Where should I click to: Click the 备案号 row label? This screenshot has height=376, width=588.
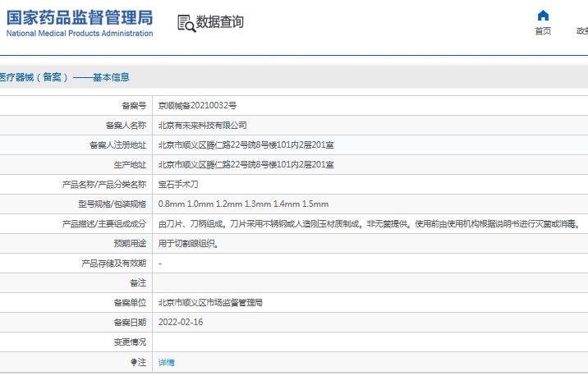point(134,106)
